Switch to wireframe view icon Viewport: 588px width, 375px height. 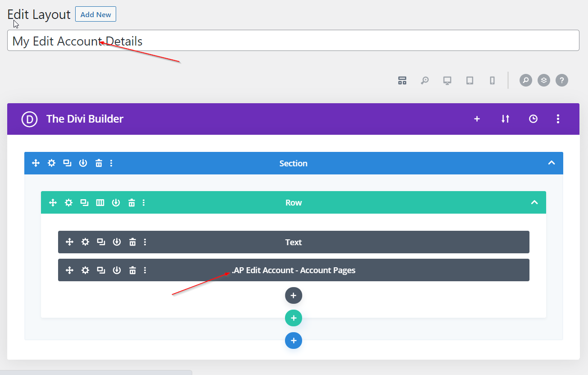[402, 81]
